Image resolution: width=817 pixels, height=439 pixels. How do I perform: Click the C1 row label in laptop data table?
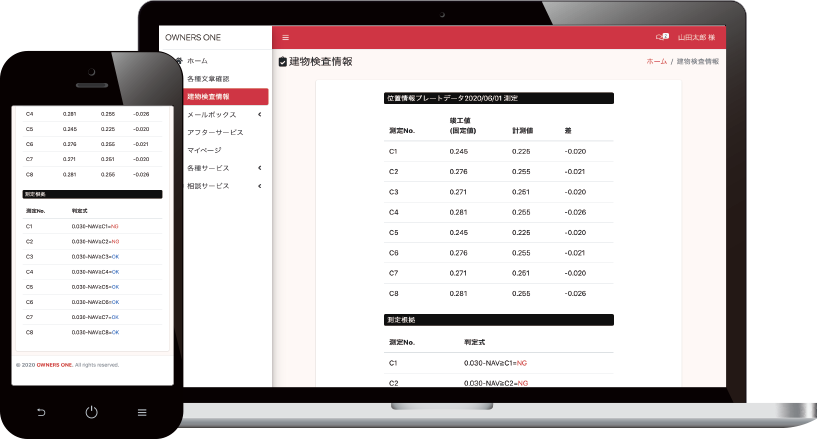tap(393, 152)
